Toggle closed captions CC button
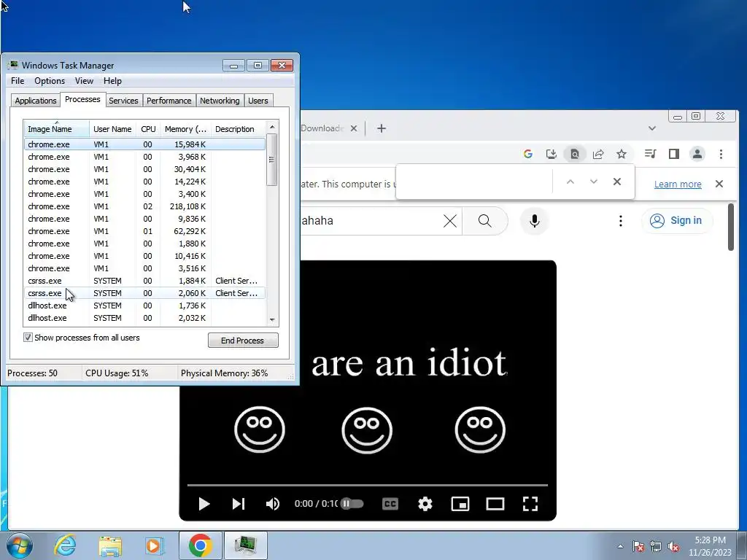 pos(390,504)
